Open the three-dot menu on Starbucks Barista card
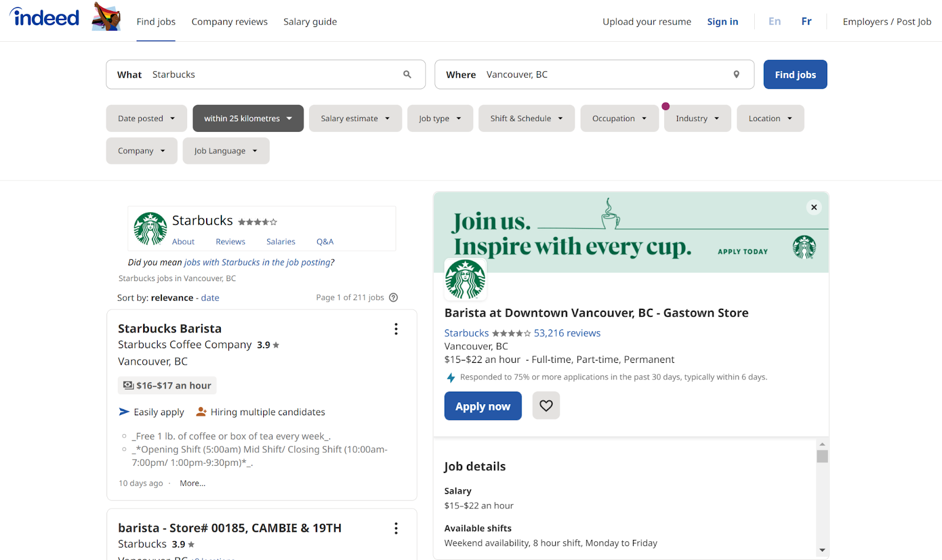The image size is (942, 560). click(396, 329)
